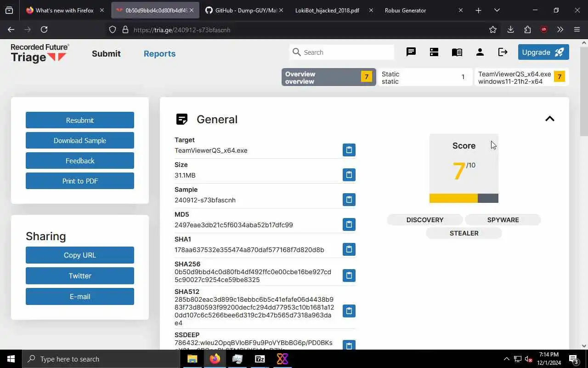The height and width of the screenshot is (368, 588).
Task: Open the documentation book icon
Action: tap(457, 52)
